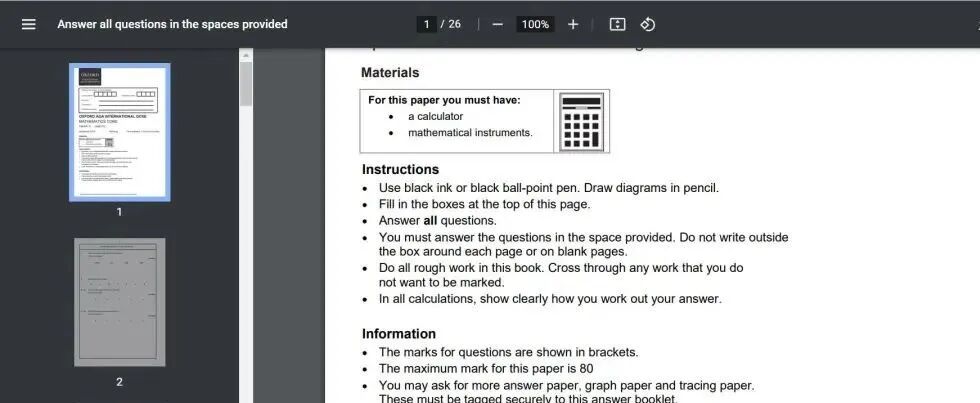This screenshot has height=403, width=980.
Task: Select page 2 thumbnail
Action: coord(119,302)
